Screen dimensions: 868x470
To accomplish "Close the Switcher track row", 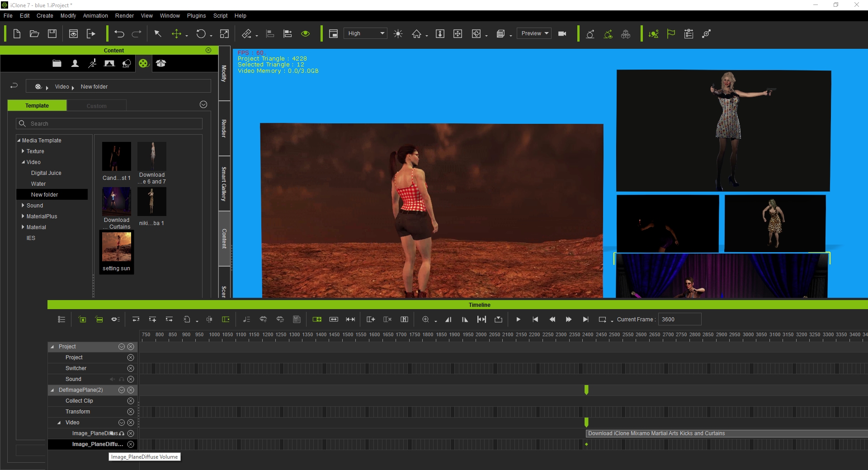I will click(x=131, y=368).
